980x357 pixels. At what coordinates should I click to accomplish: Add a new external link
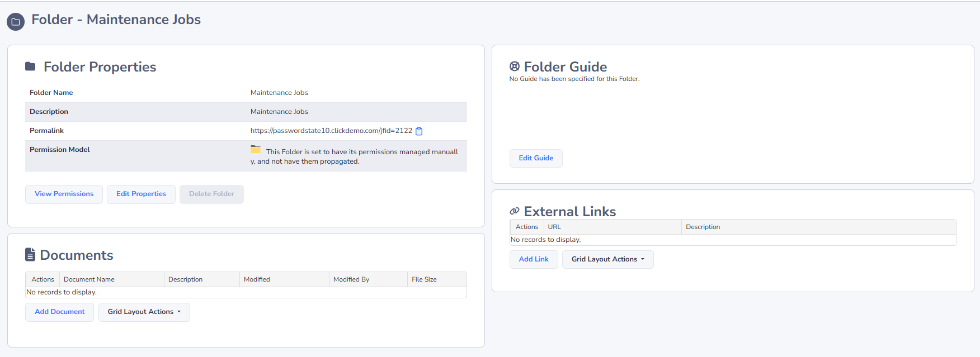click(x=534, y=259)
